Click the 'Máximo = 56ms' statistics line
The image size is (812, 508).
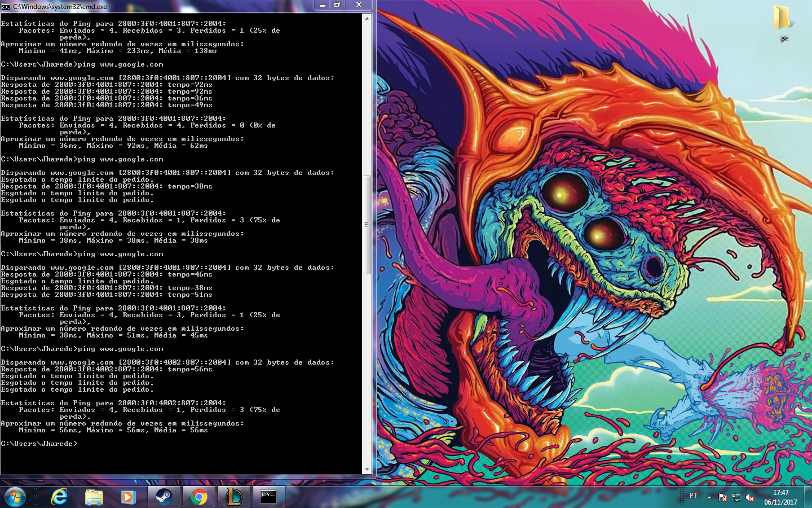[113, 430]
